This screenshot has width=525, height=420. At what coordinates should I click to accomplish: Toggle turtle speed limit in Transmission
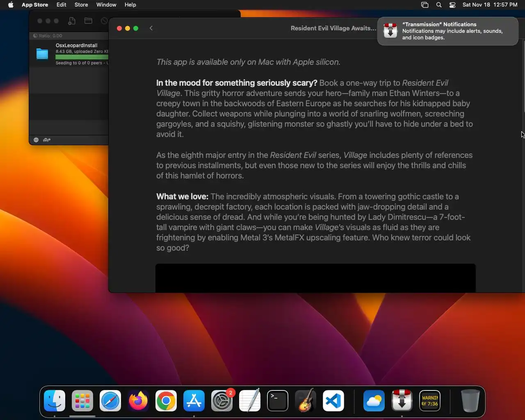[x=47, y=140]
